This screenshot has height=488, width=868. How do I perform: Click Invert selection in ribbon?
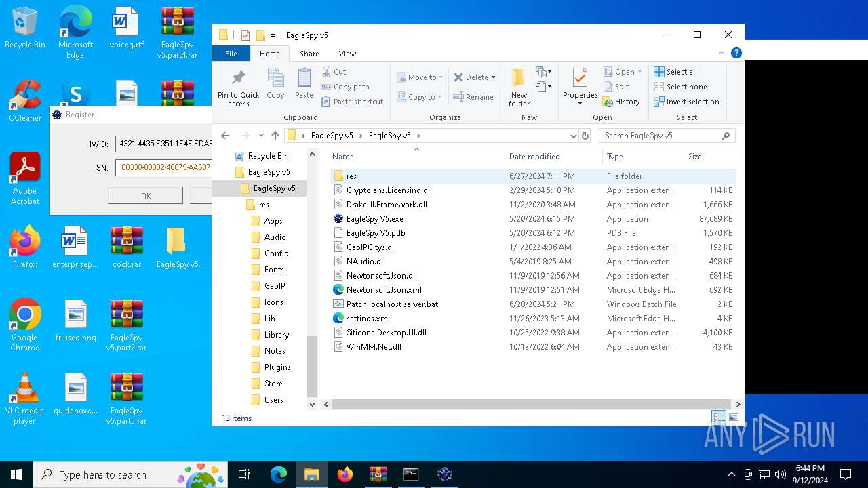pyautogui.click(x=686, y=102)
